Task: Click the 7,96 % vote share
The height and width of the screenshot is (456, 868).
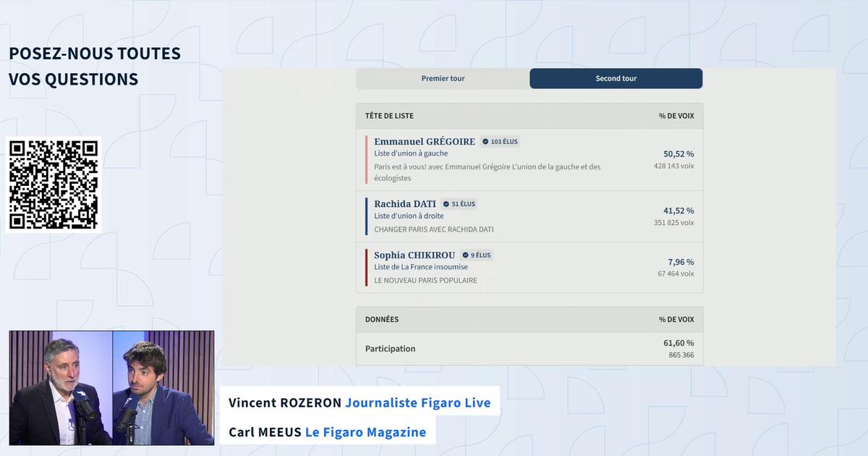Action: (x=681, y=262)
